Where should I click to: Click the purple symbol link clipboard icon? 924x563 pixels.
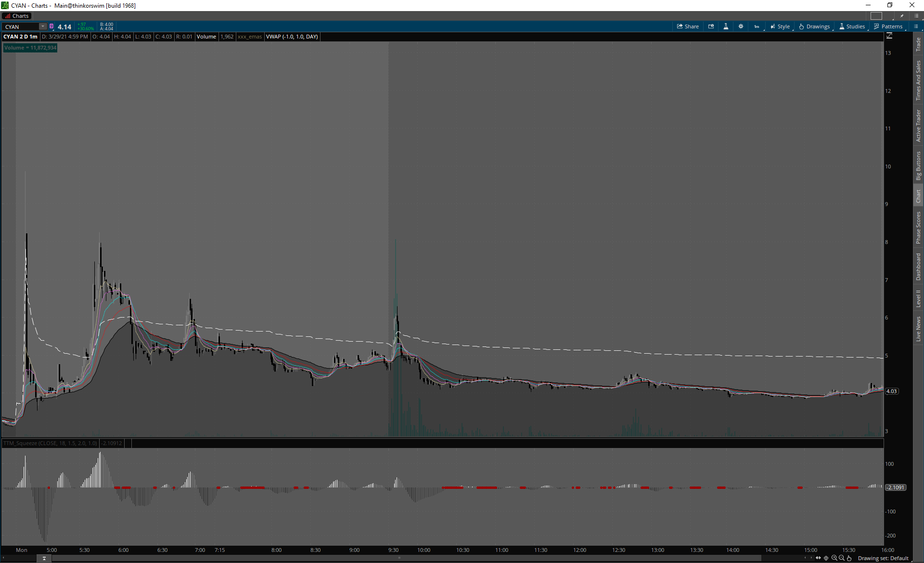coord(51,26)
